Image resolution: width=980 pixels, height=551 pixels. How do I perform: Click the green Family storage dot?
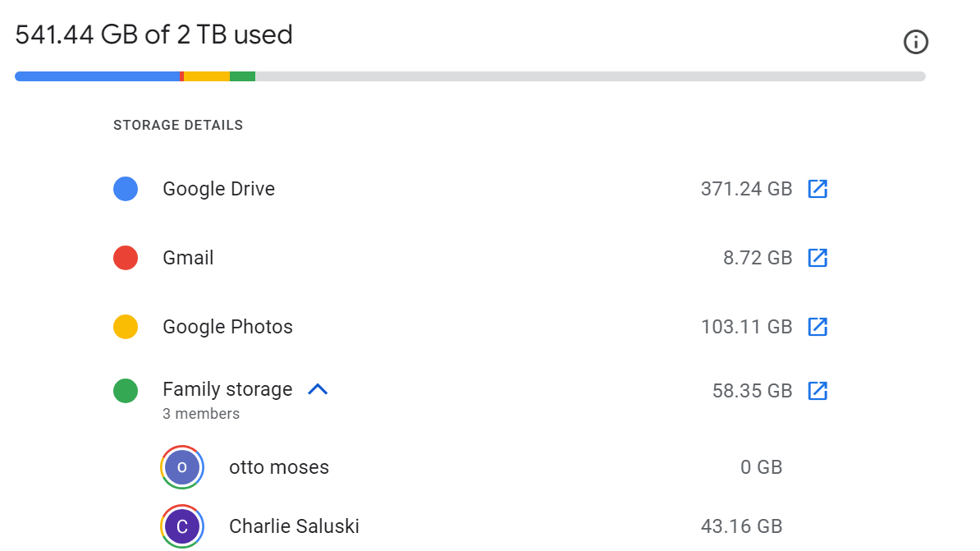[126, 391]
